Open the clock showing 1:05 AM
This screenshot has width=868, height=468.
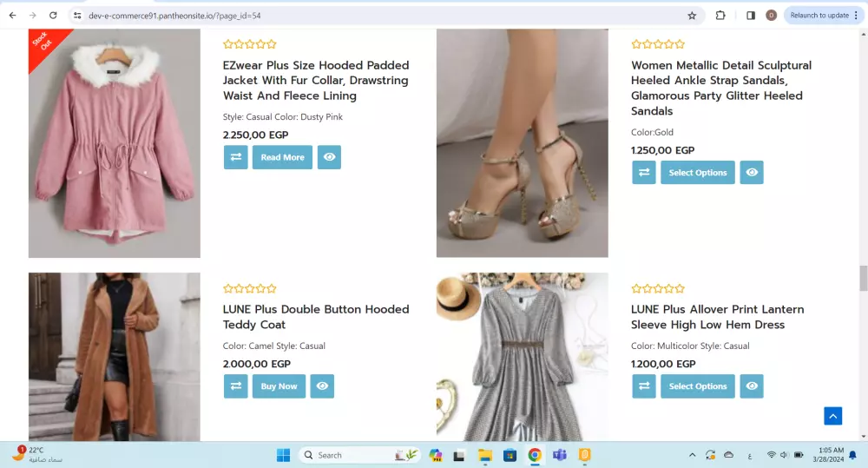[828, 455]
